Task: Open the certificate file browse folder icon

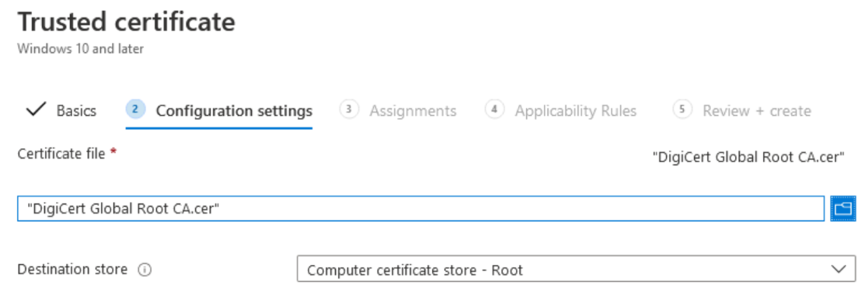Action: coord(843,208)
